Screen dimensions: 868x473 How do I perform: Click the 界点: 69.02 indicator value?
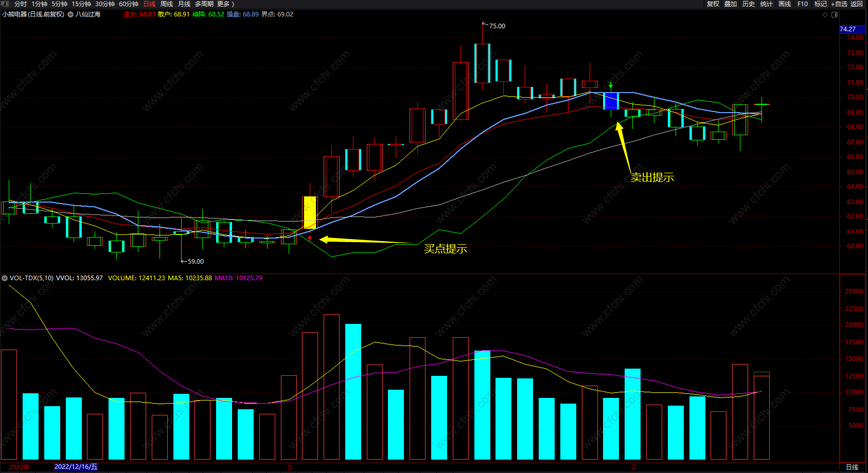277,14
